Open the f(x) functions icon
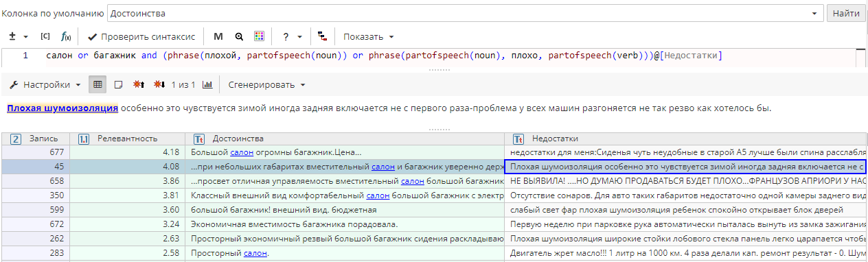 [67, 36]
